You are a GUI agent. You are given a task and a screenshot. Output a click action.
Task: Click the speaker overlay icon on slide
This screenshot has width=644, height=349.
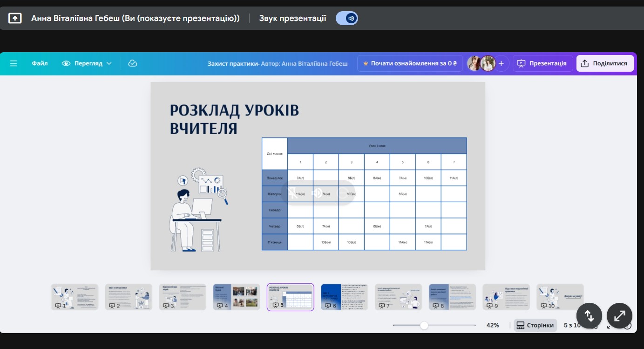tap(317, 193)
